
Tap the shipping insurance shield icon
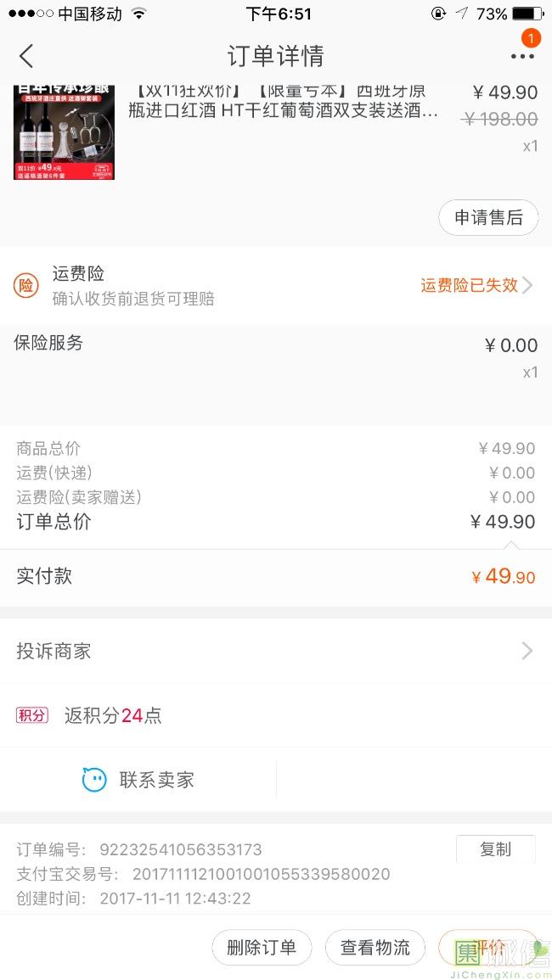click(26, 286)
